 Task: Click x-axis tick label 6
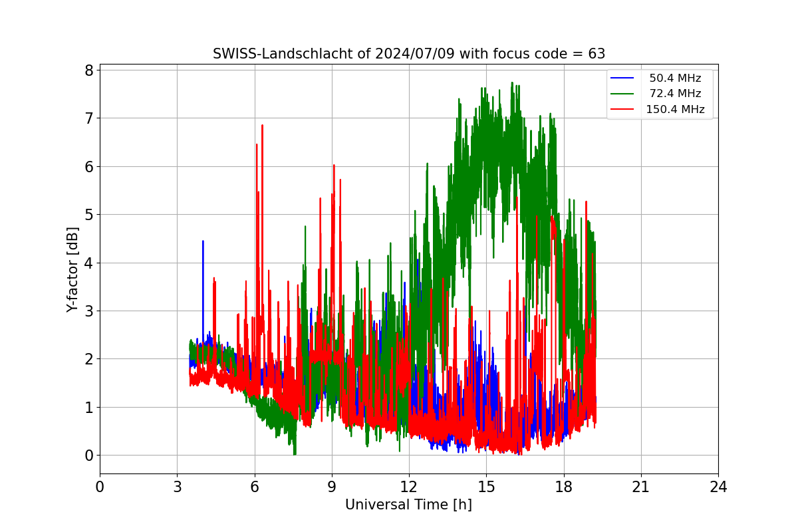(x=254, y=487)
